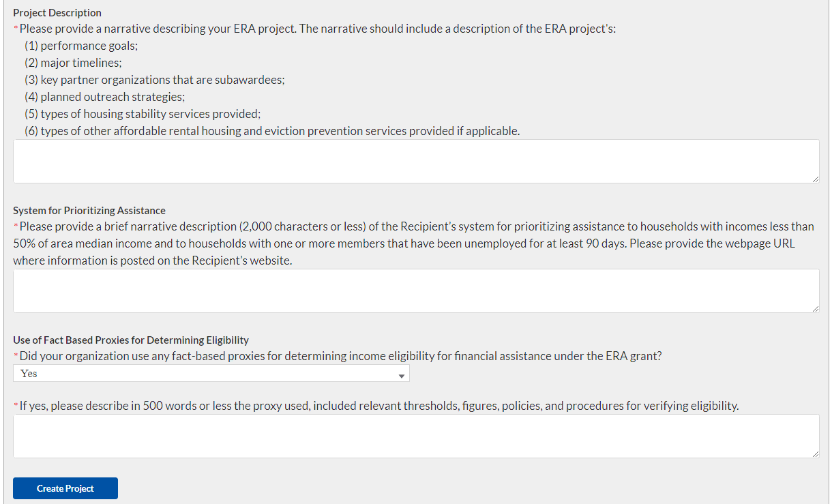Click the planned outreach strategies list item
The image size is (832, 504).
click(104, 97)
